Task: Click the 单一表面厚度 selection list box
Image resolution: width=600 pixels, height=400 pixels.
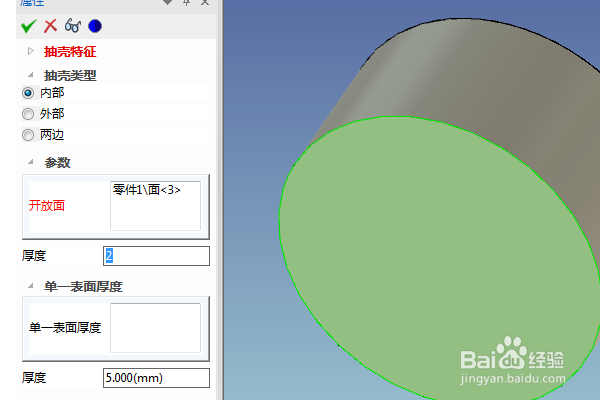Action: point(155,328)
